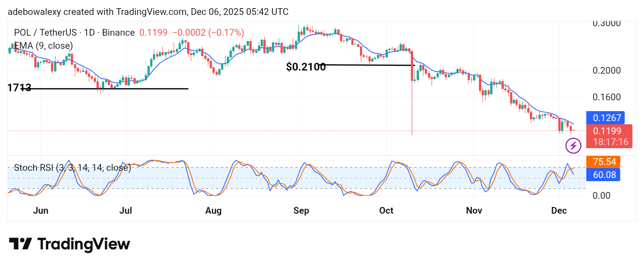Click the purple lightning bolt icon

pos(573,146)
